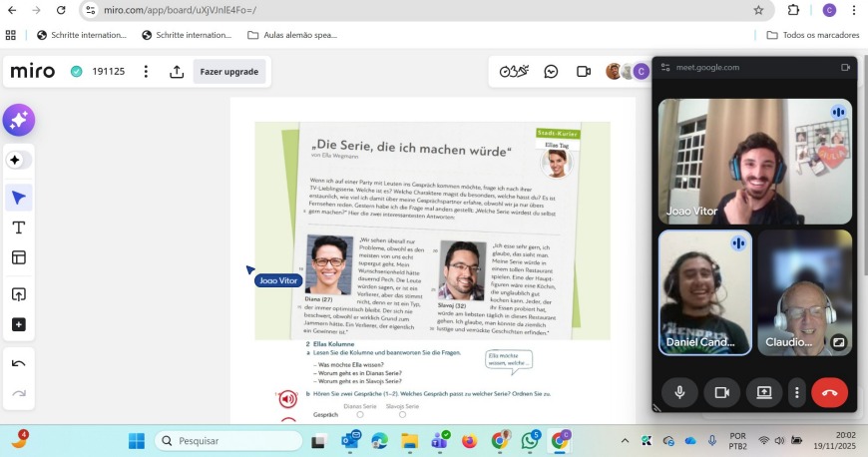Open the Miro AI sparkle assistant
Screen dimensions: 868x457
point(19,121)
